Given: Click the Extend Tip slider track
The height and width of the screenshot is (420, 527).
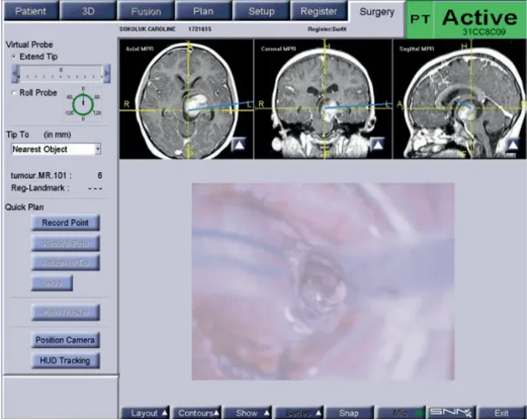Looking at the screenshot, I should coord(61,74).
